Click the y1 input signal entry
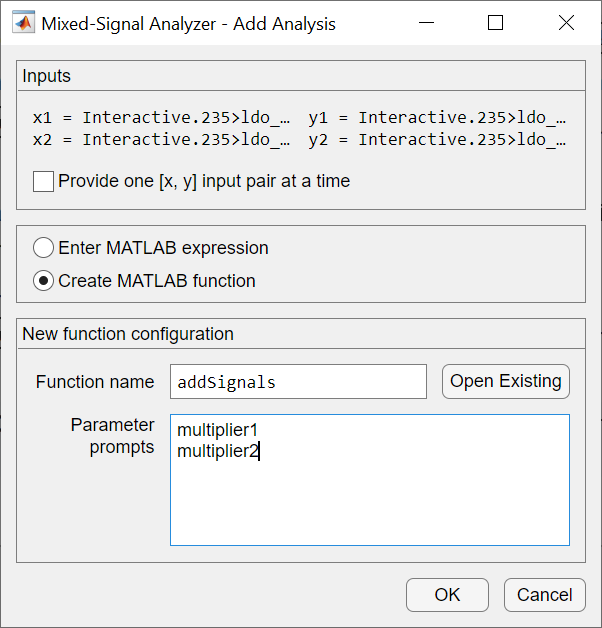This screenshot has height=628, width=602. point(438,117)
